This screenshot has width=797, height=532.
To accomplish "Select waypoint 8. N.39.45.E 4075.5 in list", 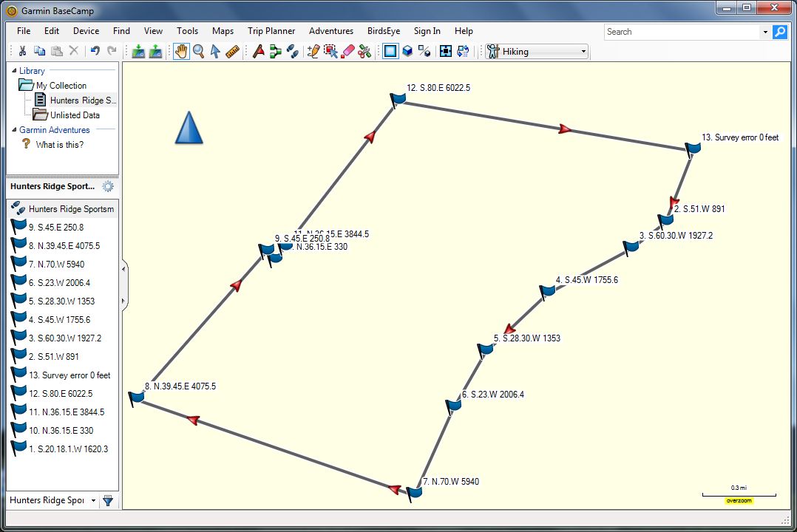I will pos(64,245).
